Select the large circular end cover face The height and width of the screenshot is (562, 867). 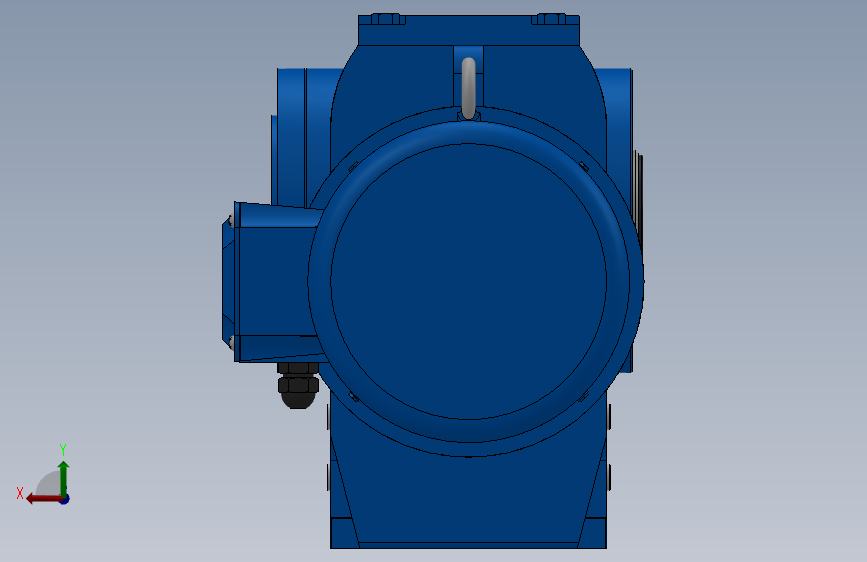coord(468,281)
